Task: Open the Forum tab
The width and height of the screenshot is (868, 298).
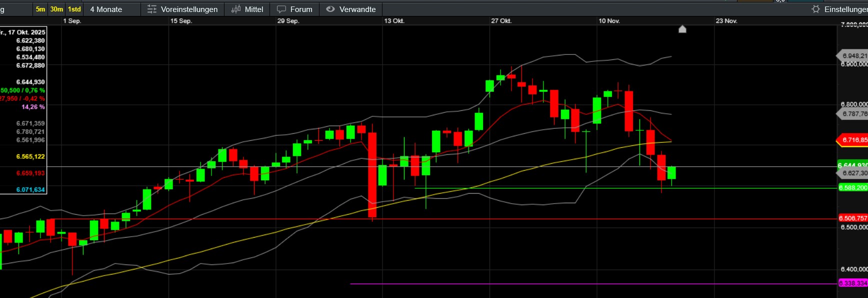Action: [x=294, y=9]
